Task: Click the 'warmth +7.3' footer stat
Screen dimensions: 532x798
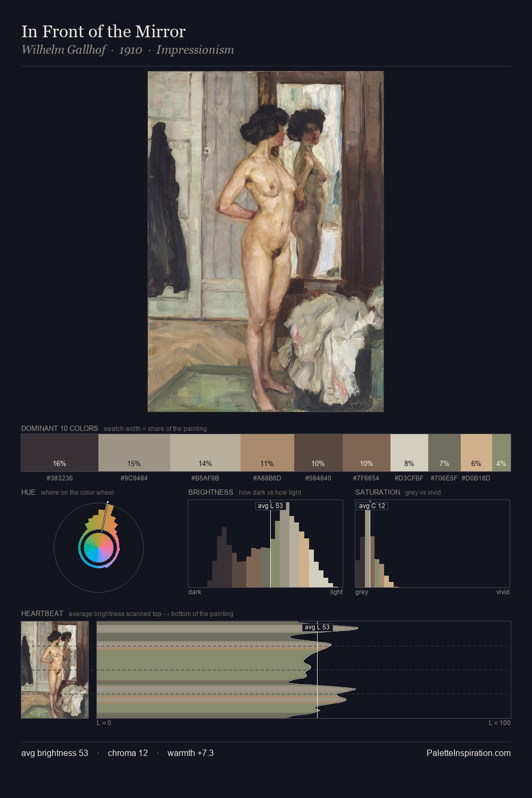Action: click(x=190, y=753)
